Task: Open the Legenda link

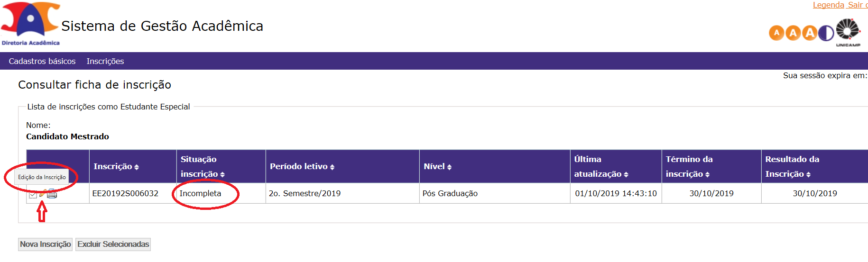Action: [828, 5]
